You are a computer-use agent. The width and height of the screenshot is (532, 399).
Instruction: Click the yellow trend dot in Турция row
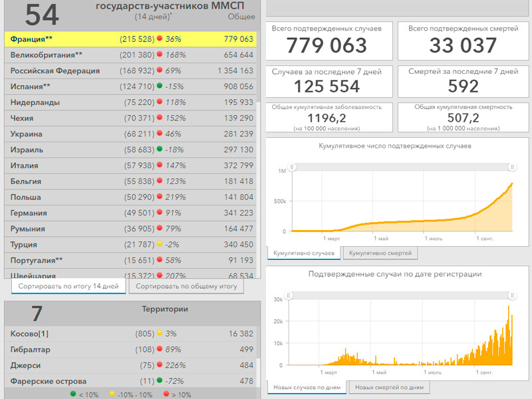(160, 245)
